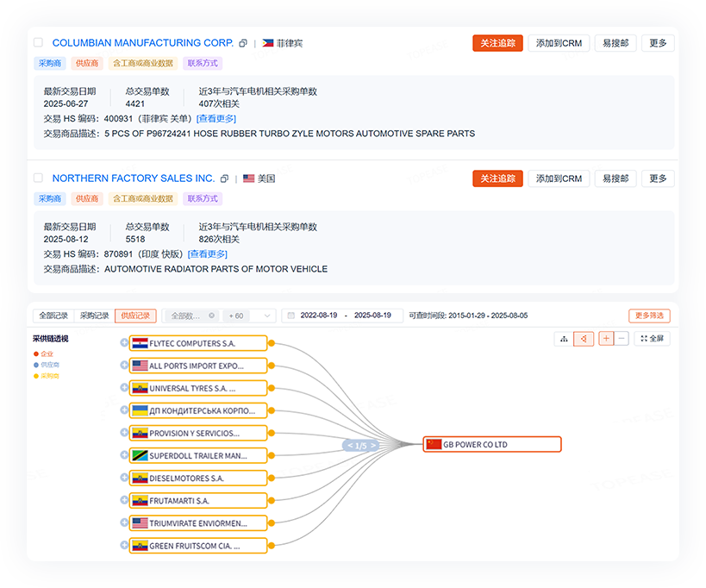Image resolution: width=706 pixels, height=588 pixels.
Task: Click copy icon beside NORTHERN FACTORY SALES INC.
Action: (x=224, y=178)
